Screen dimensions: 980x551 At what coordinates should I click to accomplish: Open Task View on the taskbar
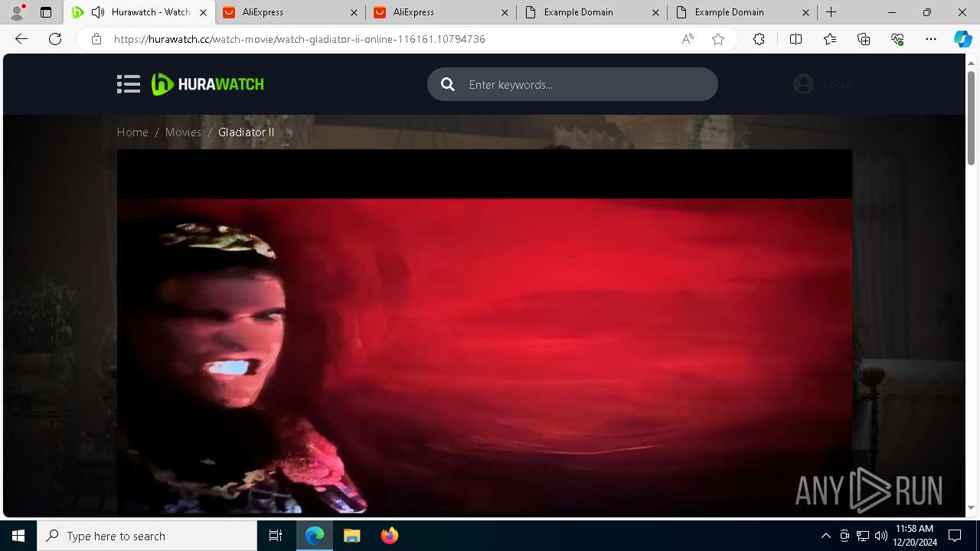click(276, 536)
